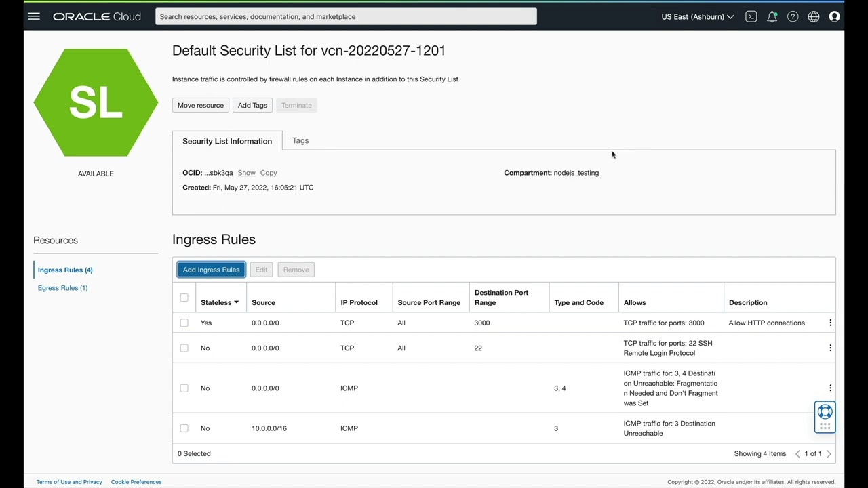868x488 pixels.
Task: Open the language globe menu
Action: (814, 16)
